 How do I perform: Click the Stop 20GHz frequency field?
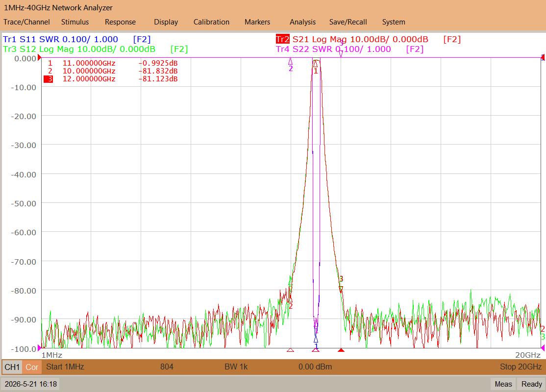click(x=521, y=367)
